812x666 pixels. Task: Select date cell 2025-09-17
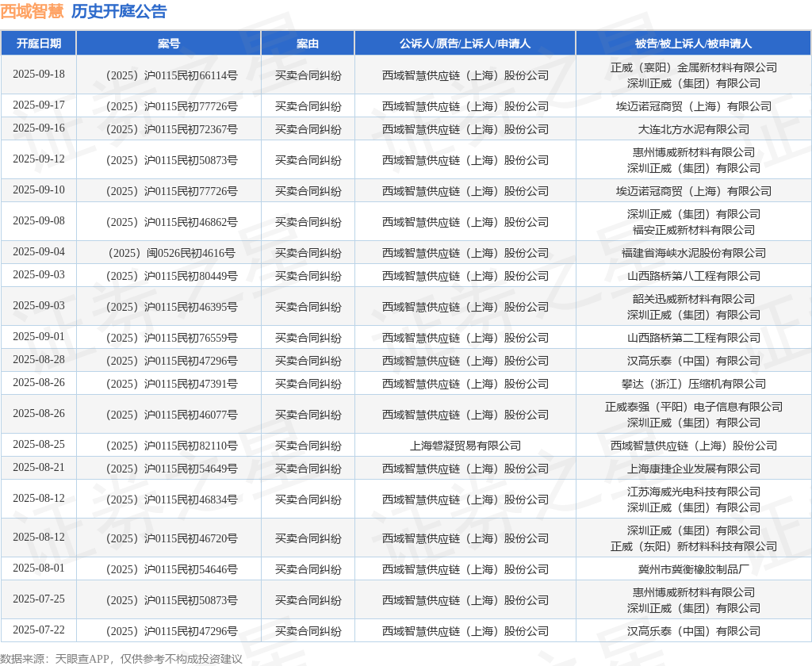(39, 105)
